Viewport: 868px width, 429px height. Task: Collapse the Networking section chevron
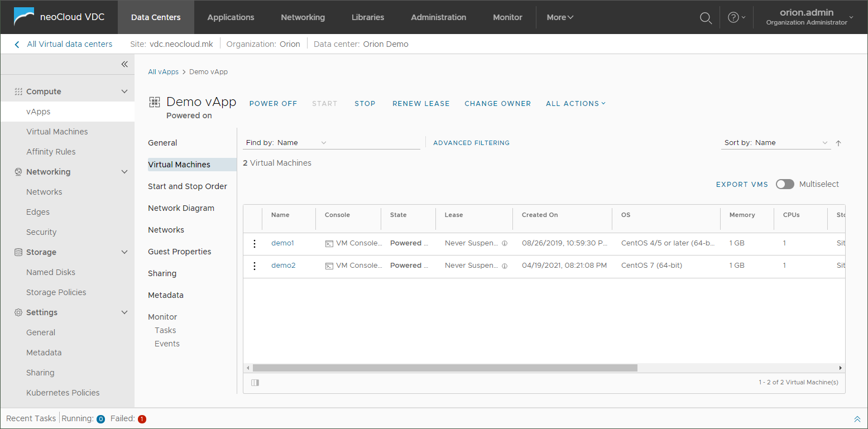pyautogui.click(x=124, y=172)
